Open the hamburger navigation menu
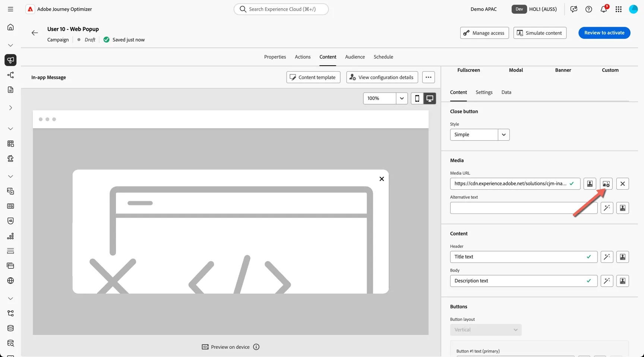Viewport: 644px width, 357px height. [x=10, y=9]
